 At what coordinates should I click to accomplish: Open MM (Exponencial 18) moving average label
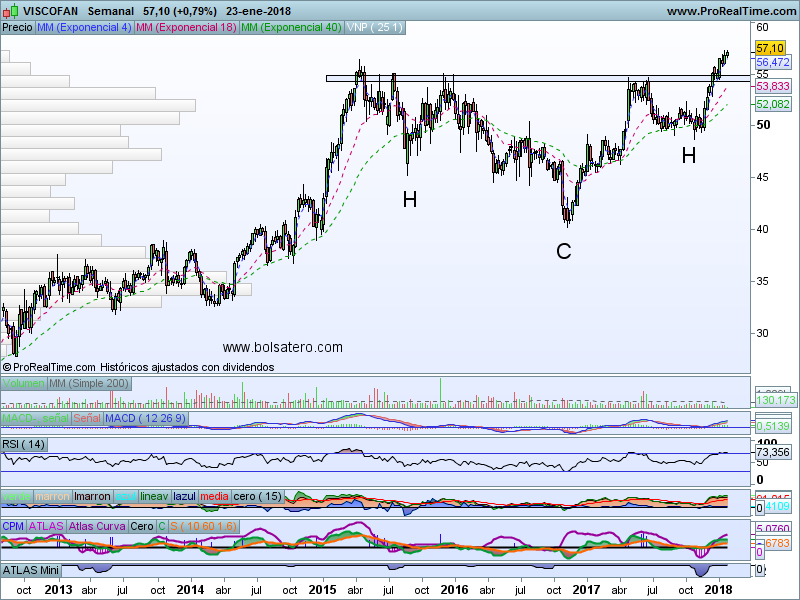pyautogui.click(x=186, y=28)
